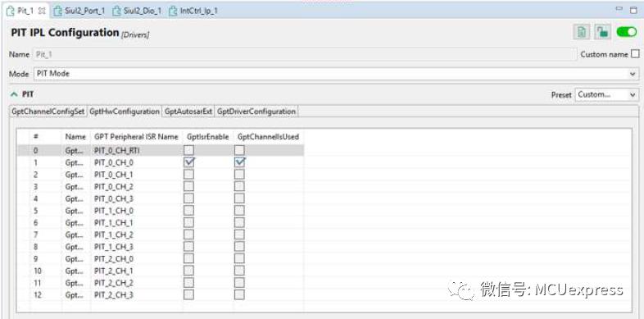Tick the Custom name checkbox
The width and height of the screenshot is (644, 319).
coord(635,54)
